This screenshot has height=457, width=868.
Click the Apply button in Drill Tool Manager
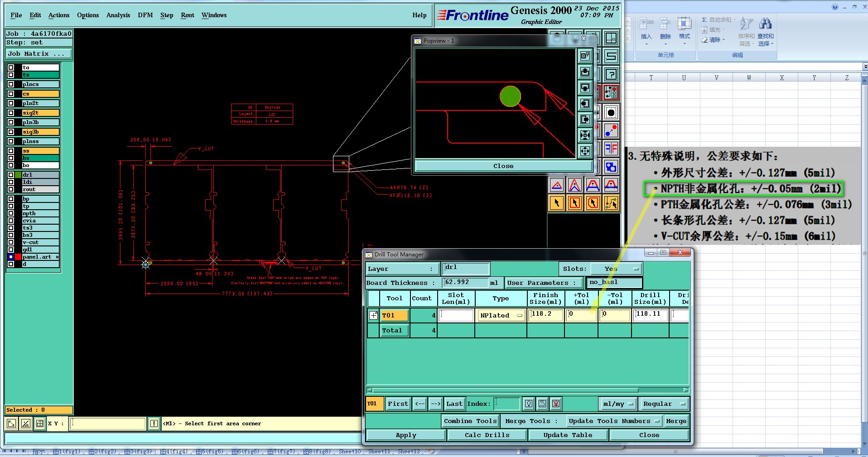405,435
